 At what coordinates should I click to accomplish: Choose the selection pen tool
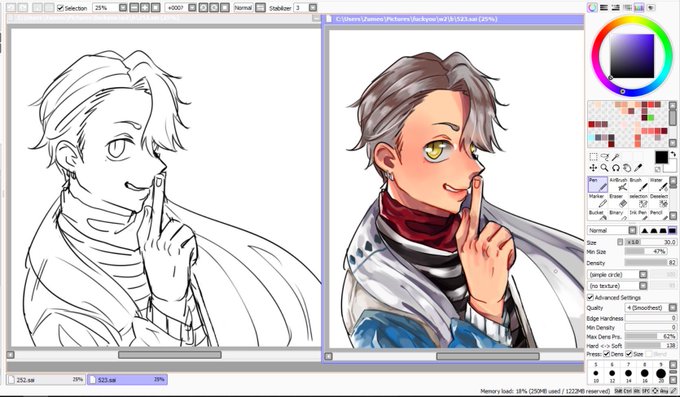coord(638,201)
